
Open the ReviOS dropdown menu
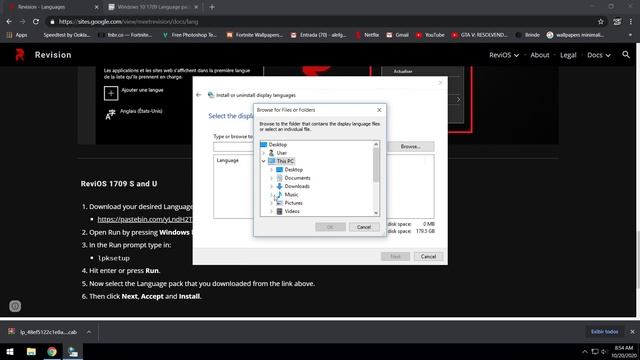[x=504, y=55]
